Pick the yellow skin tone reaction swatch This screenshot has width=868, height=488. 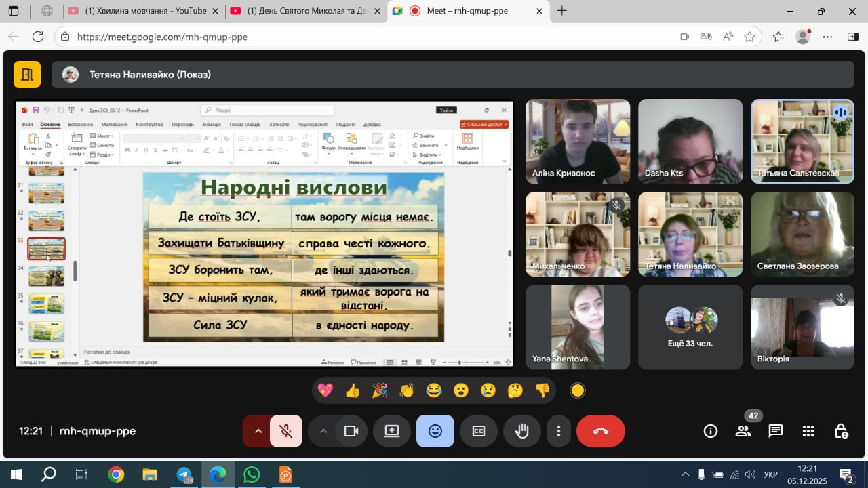(x=578, y=390)
